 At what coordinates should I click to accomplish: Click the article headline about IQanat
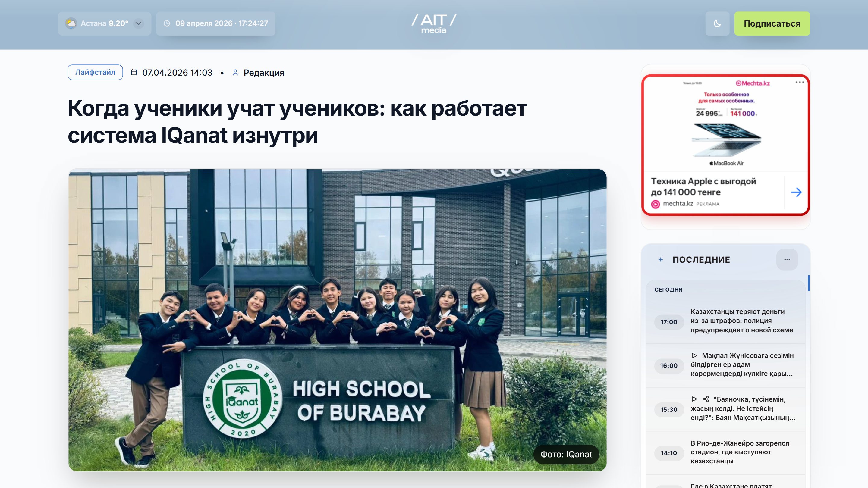(x=297, y=122)
